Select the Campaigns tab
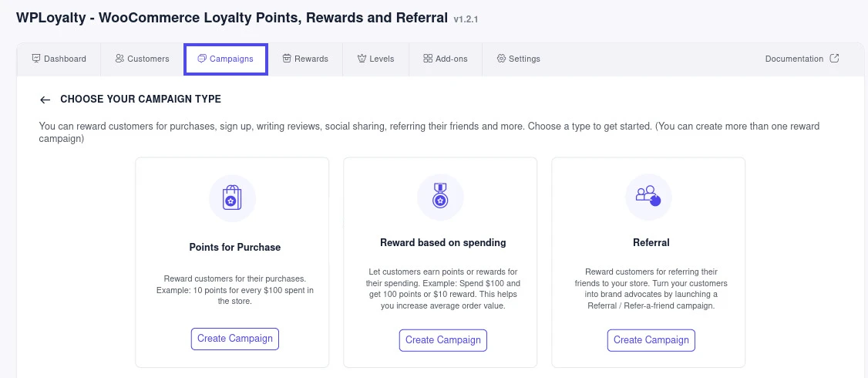Viewport: 868px width, 378px height. pyautogui.click(x=225, y=59)
